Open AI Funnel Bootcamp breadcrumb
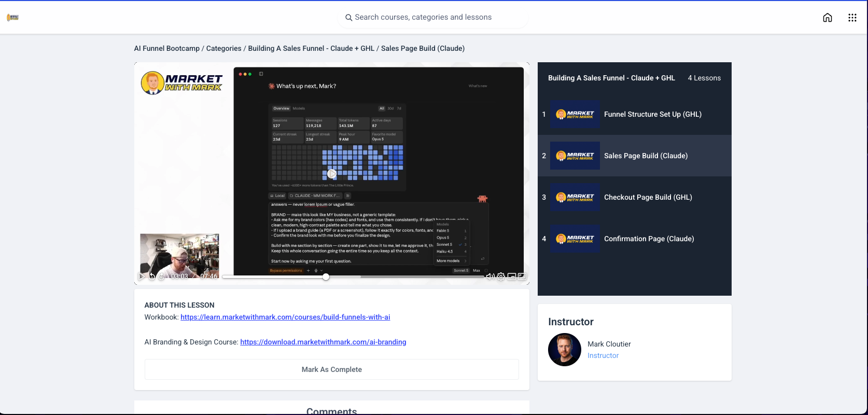The height and width of the screenshot is (415, 868). coord(167,48)
